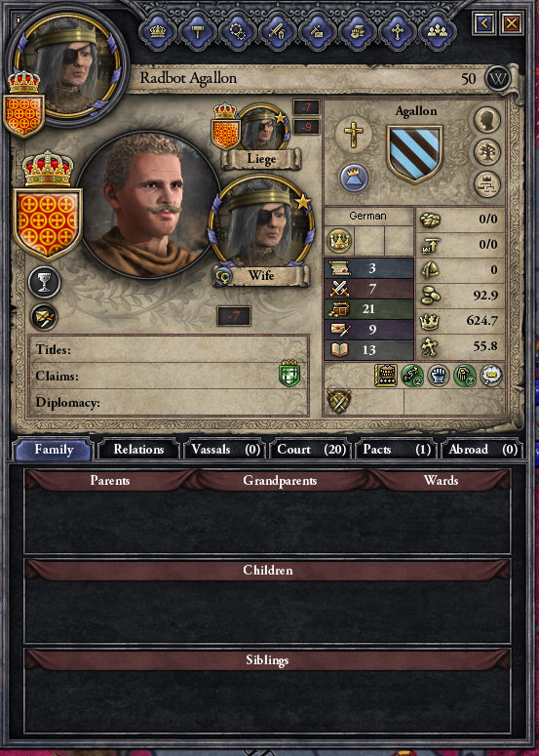Click the sword military icon in top bar
The image size is (539, 756).
coord(277,32)
